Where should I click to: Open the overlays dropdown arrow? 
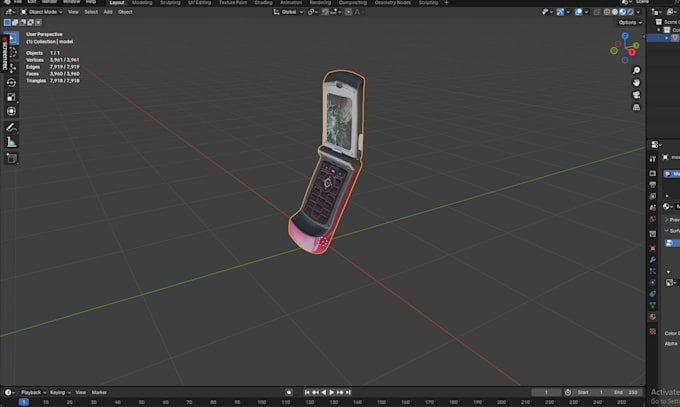click(x=586, y=12)
